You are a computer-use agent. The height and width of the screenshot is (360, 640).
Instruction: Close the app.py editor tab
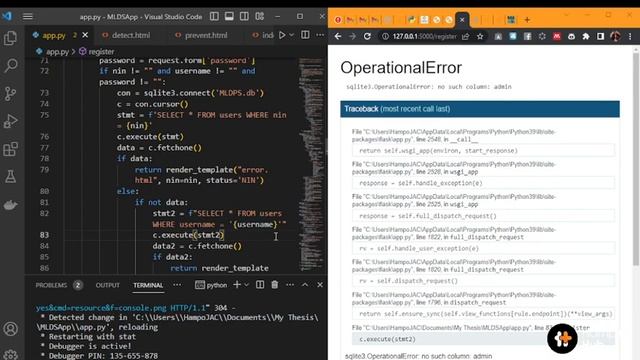[x=85, y=36]
